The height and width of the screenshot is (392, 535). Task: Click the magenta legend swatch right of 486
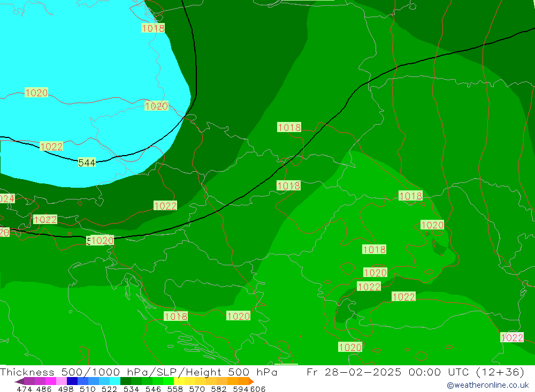click(x=51, y=381)
